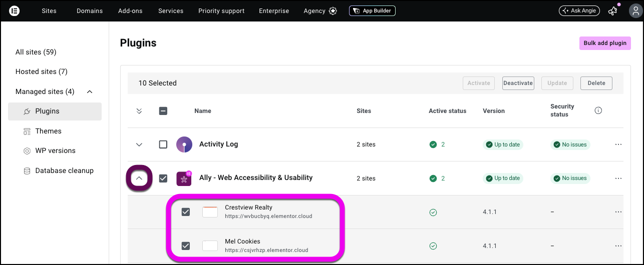644x265 pixels.
Task: Collapse the Managed sites section
Action: pos(90,91)
